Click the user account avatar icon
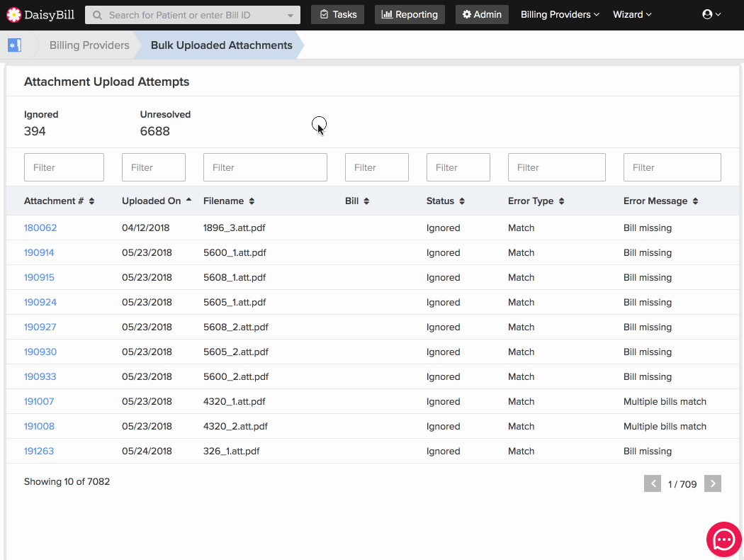744x560 pixels. (x=707, y=14)
